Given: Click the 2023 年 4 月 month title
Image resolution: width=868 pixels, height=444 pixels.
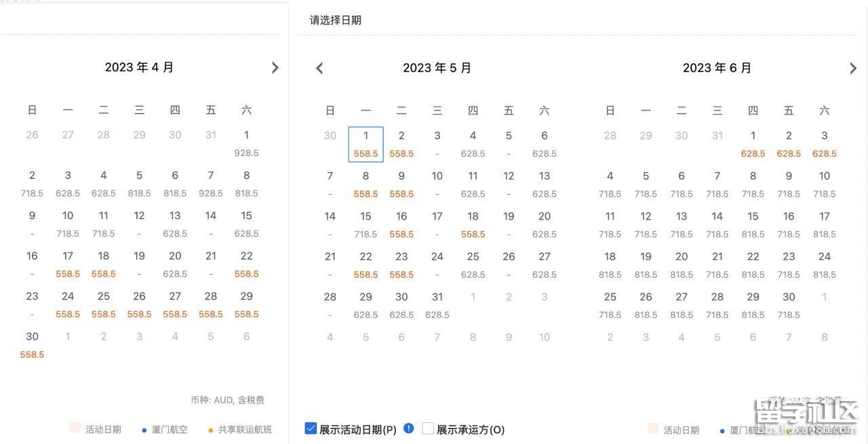Looking at the screenshot, I should 139,67.
